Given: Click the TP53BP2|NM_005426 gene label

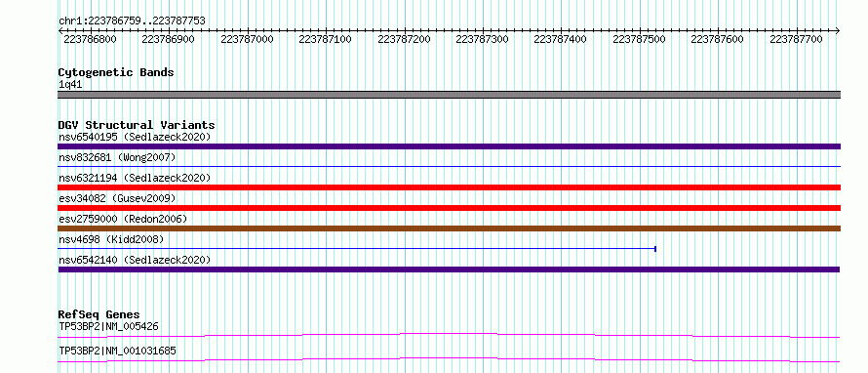Looking at the screenshot, I should pos(108,326).
